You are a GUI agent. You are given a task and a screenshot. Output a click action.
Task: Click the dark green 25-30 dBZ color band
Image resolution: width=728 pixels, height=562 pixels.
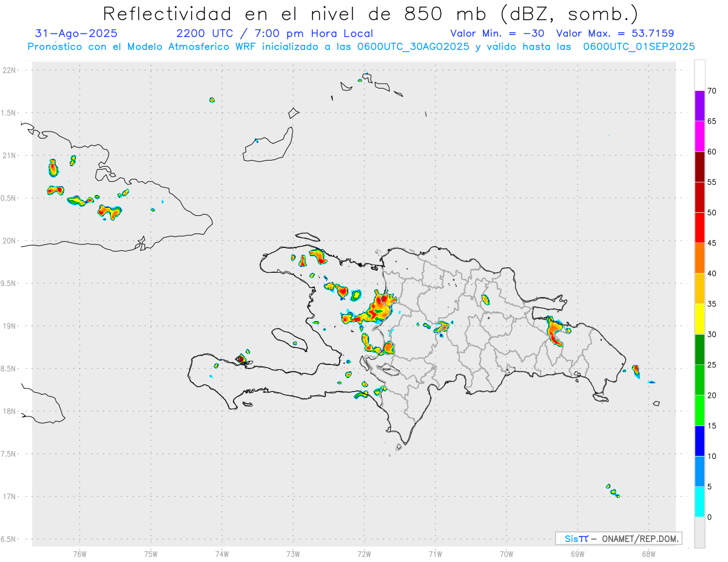click(x=699, y=350)
